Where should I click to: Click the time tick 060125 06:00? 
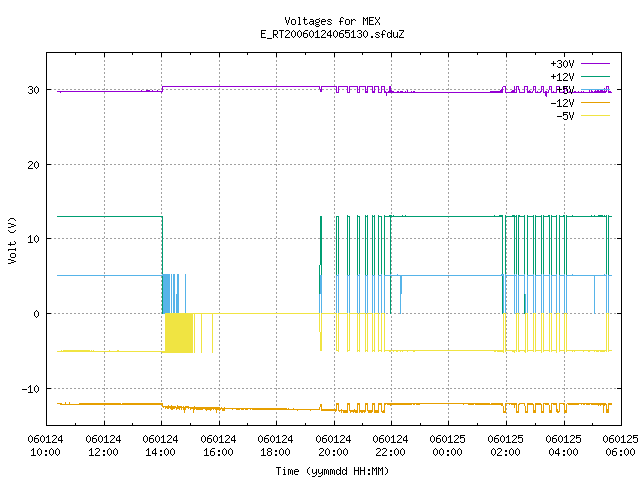(620, 446)
